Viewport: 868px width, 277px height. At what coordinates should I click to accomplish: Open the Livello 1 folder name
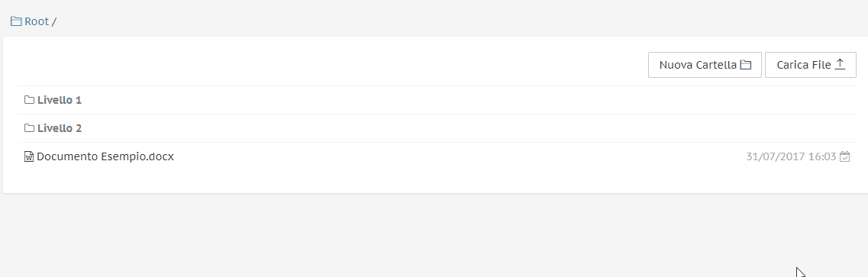(60, 100)
